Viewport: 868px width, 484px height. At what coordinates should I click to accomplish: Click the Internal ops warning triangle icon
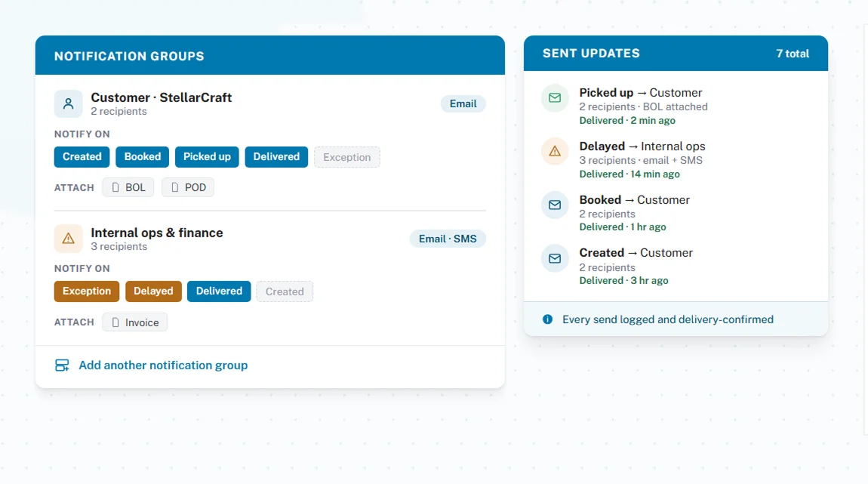pyautogui.click(x=68, y=239)
